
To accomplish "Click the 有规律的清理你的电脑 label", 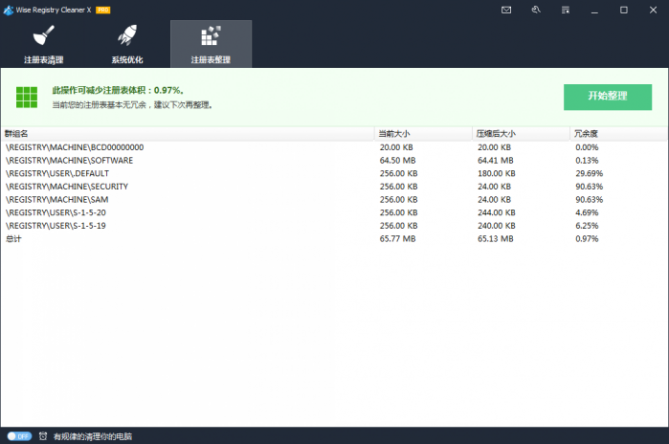I will [93, 436].
